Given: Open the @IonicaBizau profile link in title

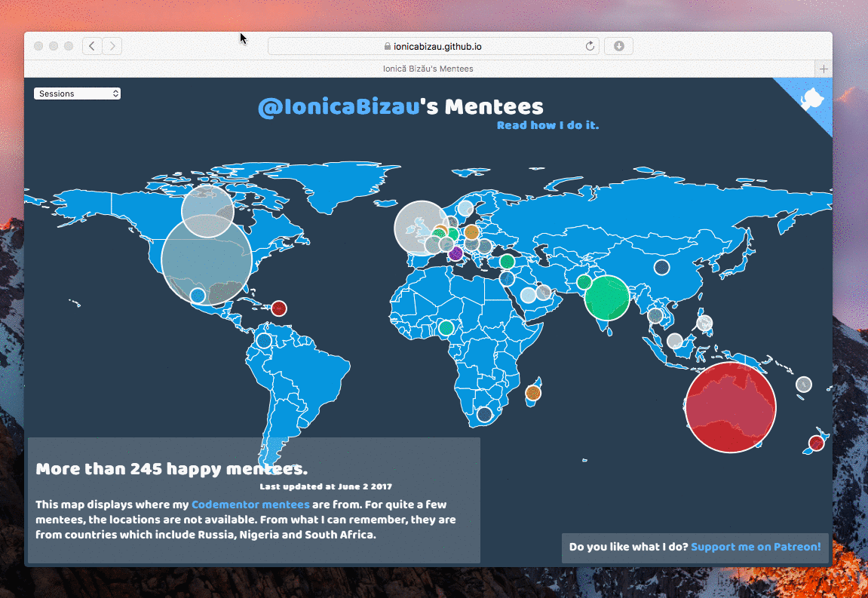Looking at the screenshot, I should 339,107.
